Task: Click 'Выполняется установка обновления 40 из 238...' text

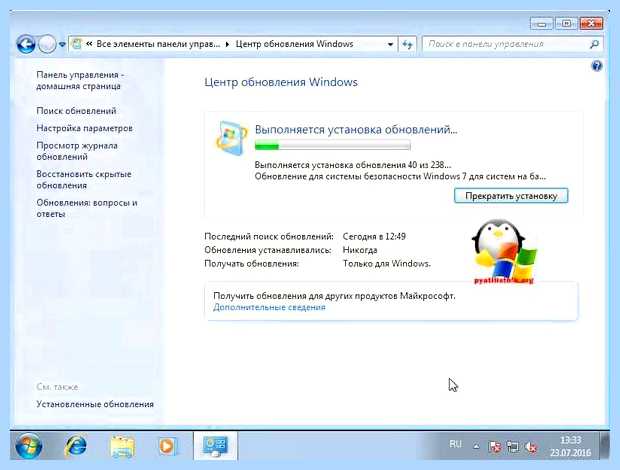Action: click(353, 165)
